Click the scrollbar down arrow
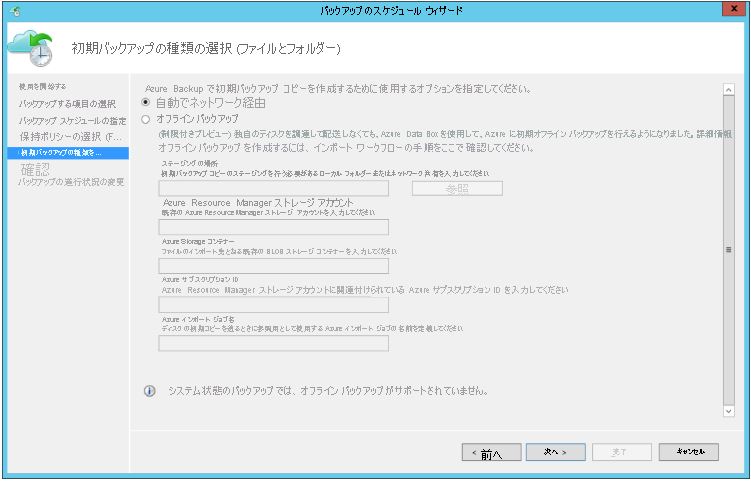751x482 pixels. (x=728, y=411)
